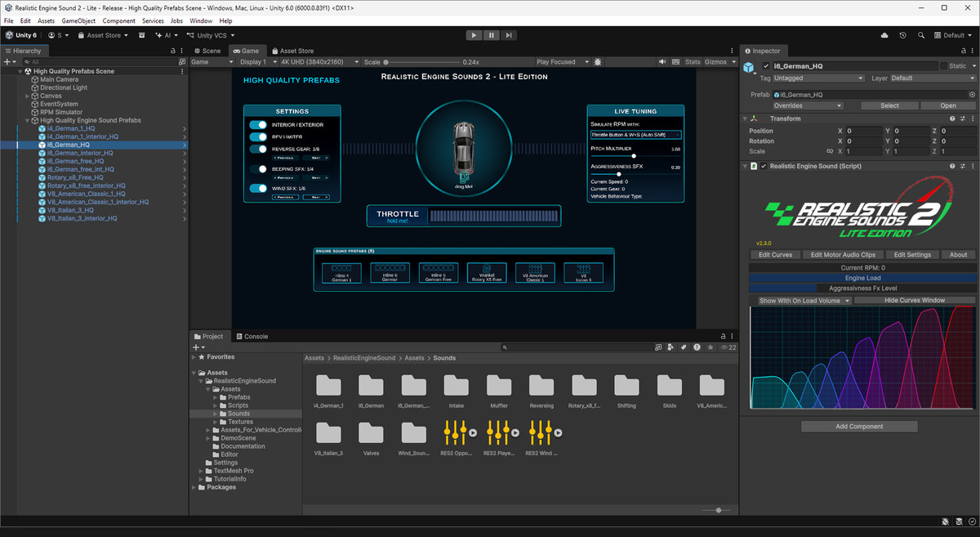Open the GameObject menu
This screenshot has height=537, width=980.
tap(78, 20)
